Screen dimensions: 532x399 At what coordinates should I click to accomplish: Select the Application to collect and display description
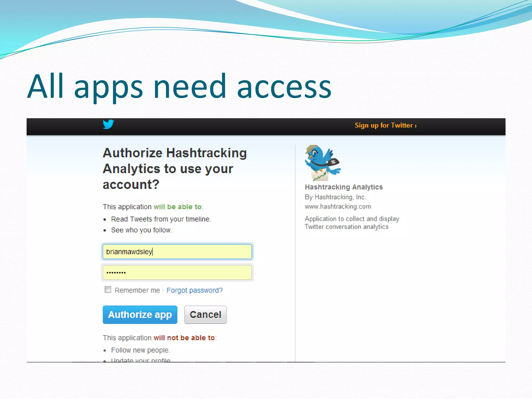click(x=352, y=223)
